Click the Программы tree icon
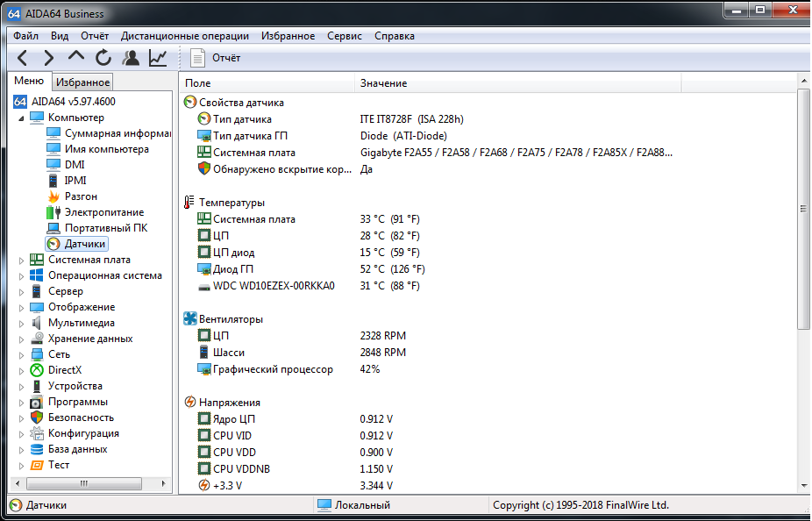This screenshot has height=521, width=812. [x=37, y=402]
